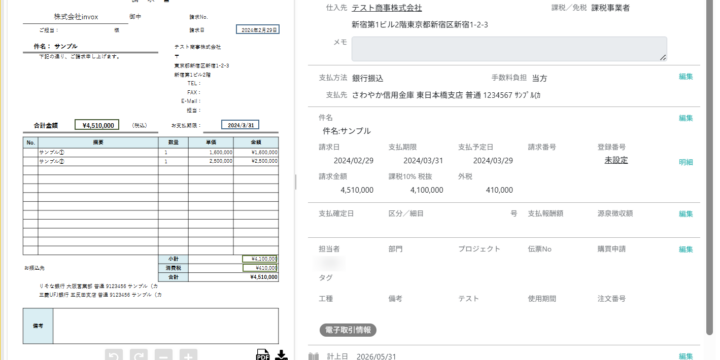Select the 請求日 value 2024/02/29

(x=353, y=161)
